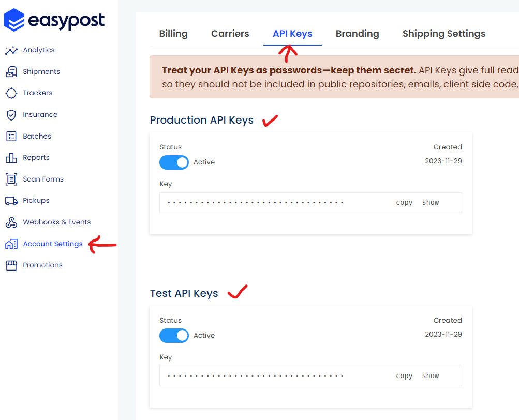Switch to the Billing tab

(x=173, y=33)
